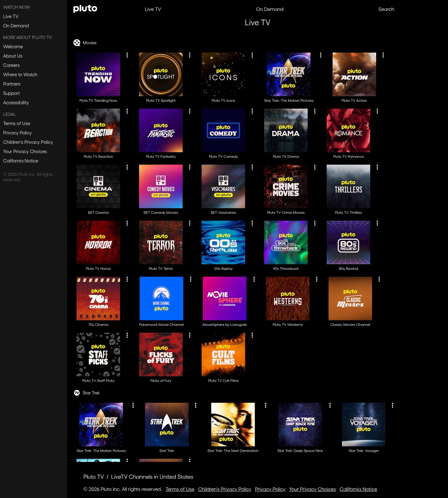
Task: Open options for Star Trek: The Next Generation
Action: (x=266, y=405)
